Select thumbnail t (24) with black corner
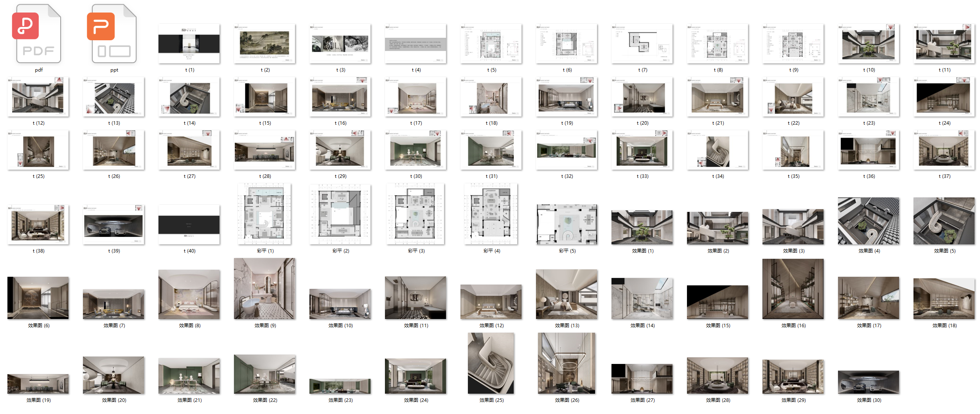Screen dimensions: 980x414 click(x=944, y=97)
